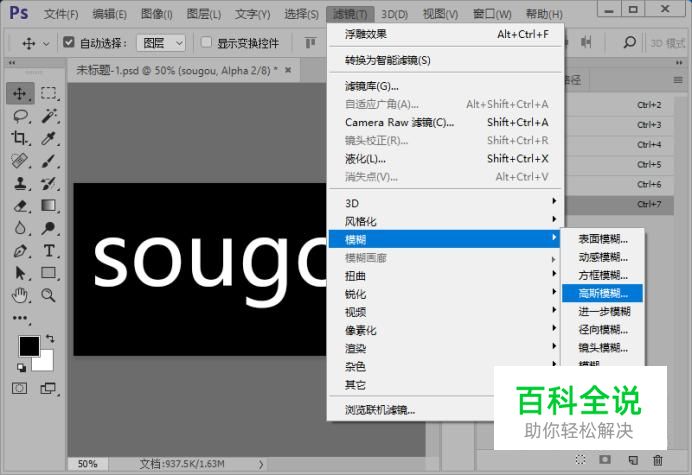Select the Eyedropper tool

(x=48, y=138)
